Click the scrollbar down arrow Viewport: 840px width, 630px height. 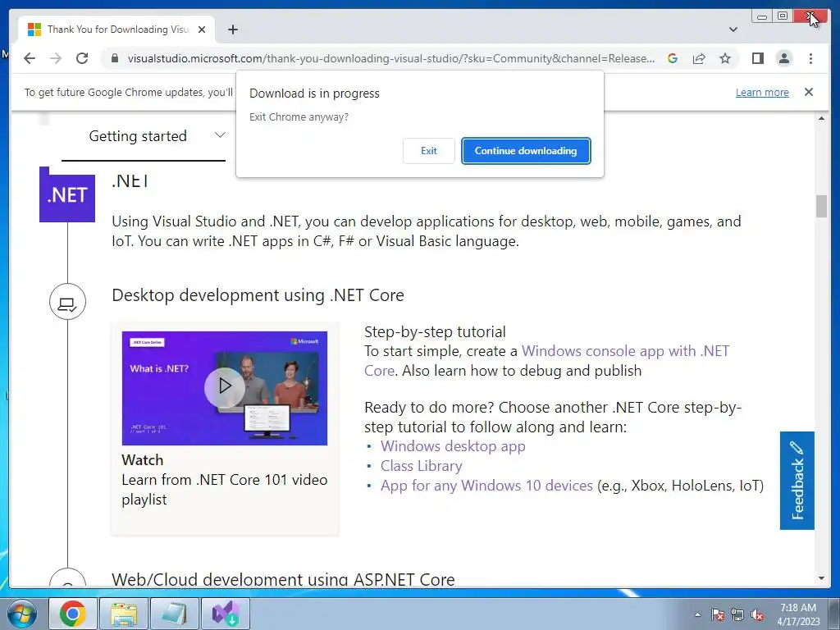pyautogui.click(x=821, y=578)
